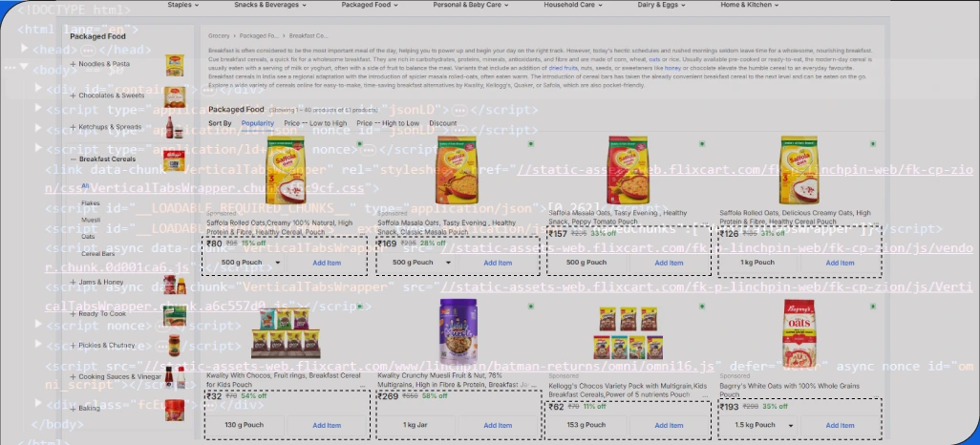Sort products by Popularity

coord(258,123)
